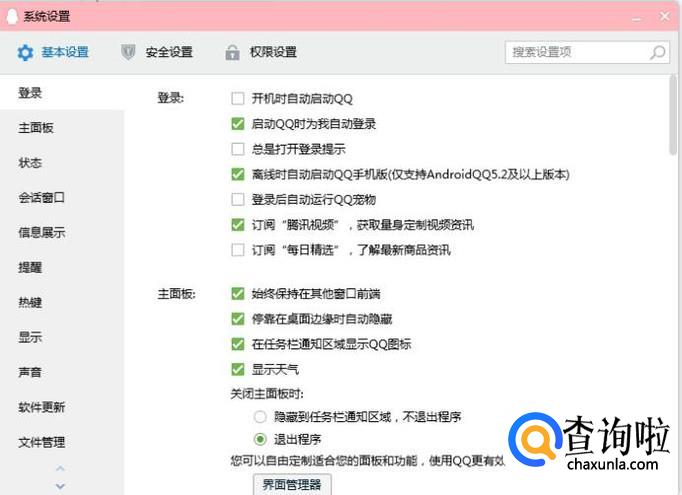Open 显示 settings in the sidebar

[x=30, y=337]
